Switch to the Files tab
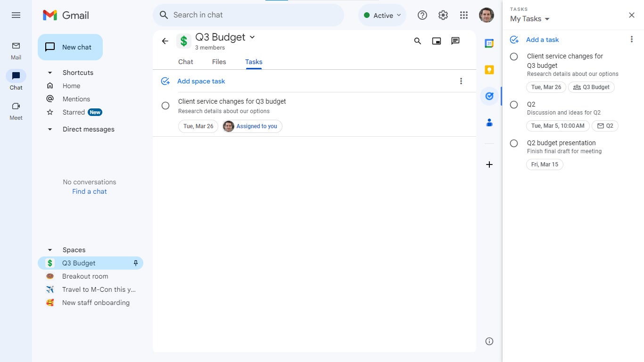The height and width of the screenshot is (362, 644). point(219,62)
